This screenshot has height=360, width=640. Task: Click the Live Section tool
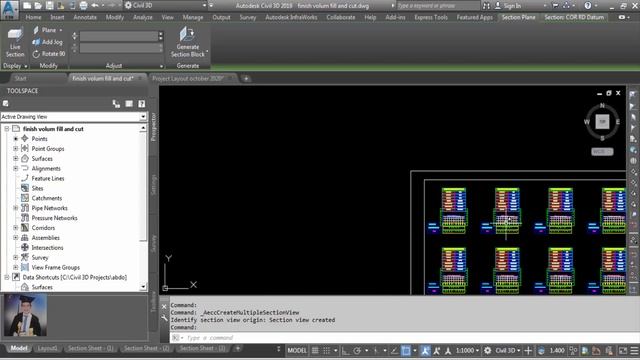coord(15,43)
